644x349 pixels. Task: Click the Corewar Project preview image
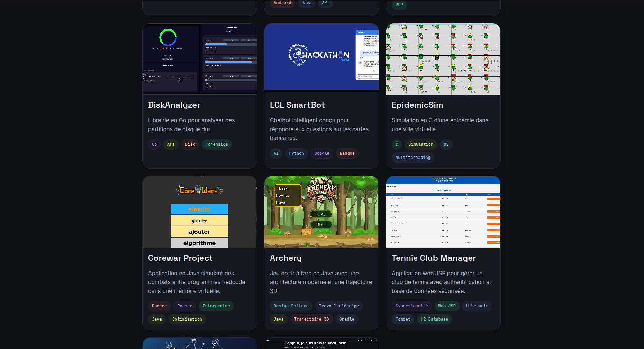tap(200, 212)
